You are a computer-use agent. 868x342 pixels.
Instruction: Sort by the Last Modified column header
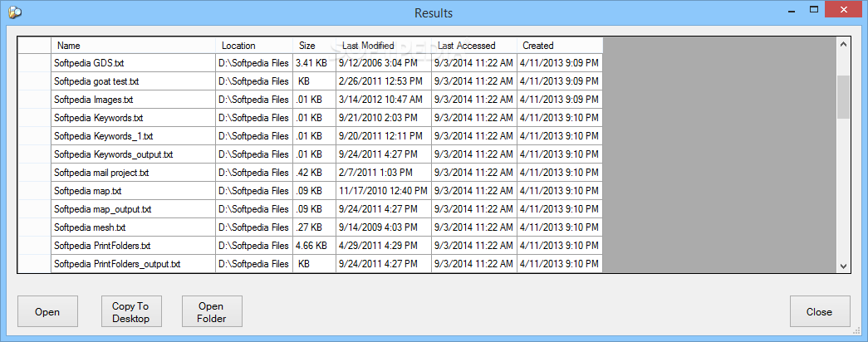pyautogui.click(x=384, y=46)
